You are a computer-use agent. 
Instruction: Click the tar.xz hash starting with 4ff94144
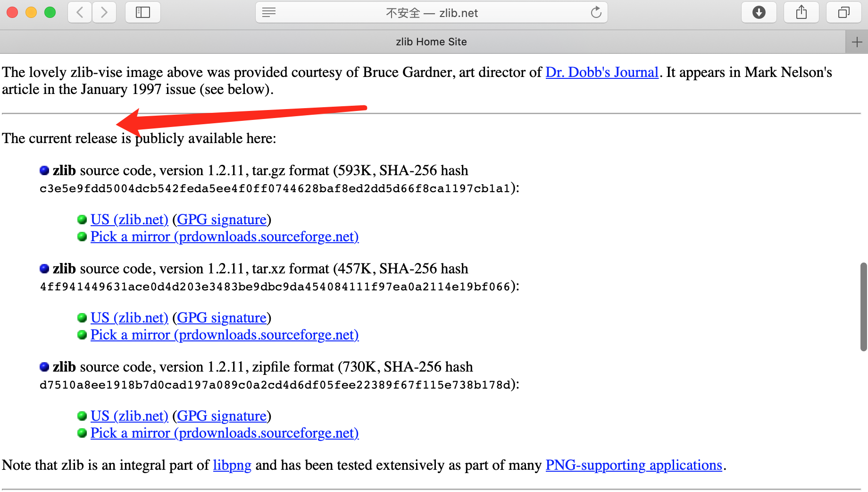coord(275,287)
